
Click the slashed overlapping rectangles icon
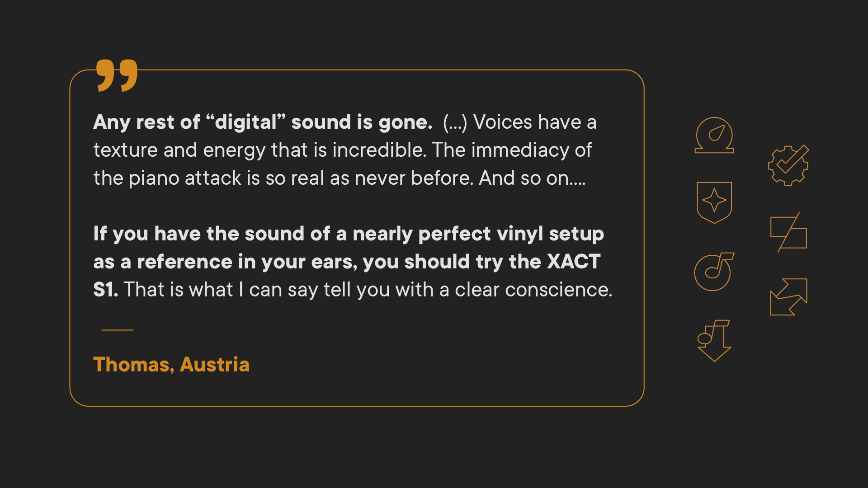[788, 232]
